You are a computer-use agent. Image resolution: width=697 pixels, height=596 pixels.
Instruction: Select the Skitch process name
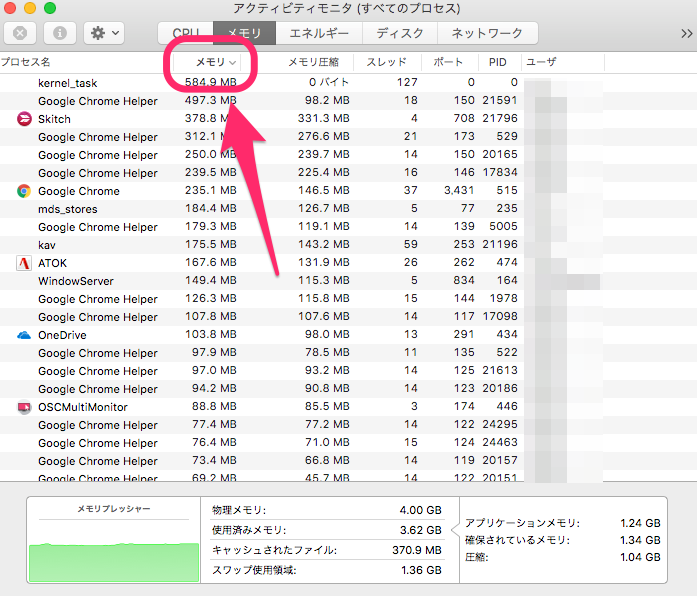pos(54,119)
